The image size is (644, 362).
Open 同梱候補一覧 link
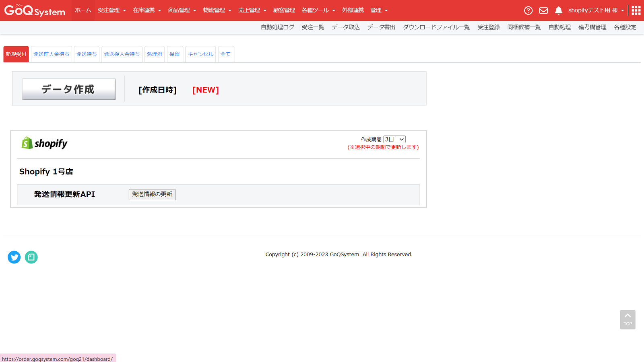point(524,27)
